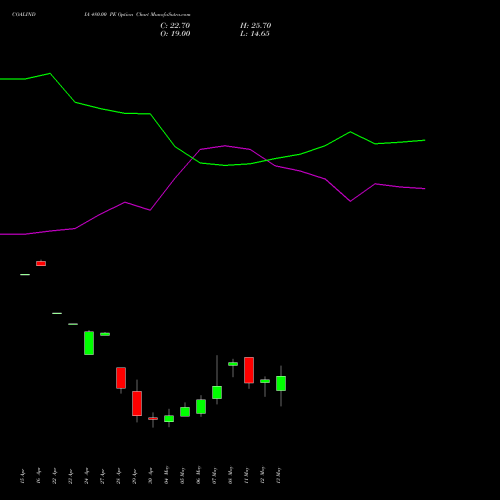Screen dimensions: 500x500
Task: Click the purple indicator line peak at mid-chart
Action: point(225,146)
